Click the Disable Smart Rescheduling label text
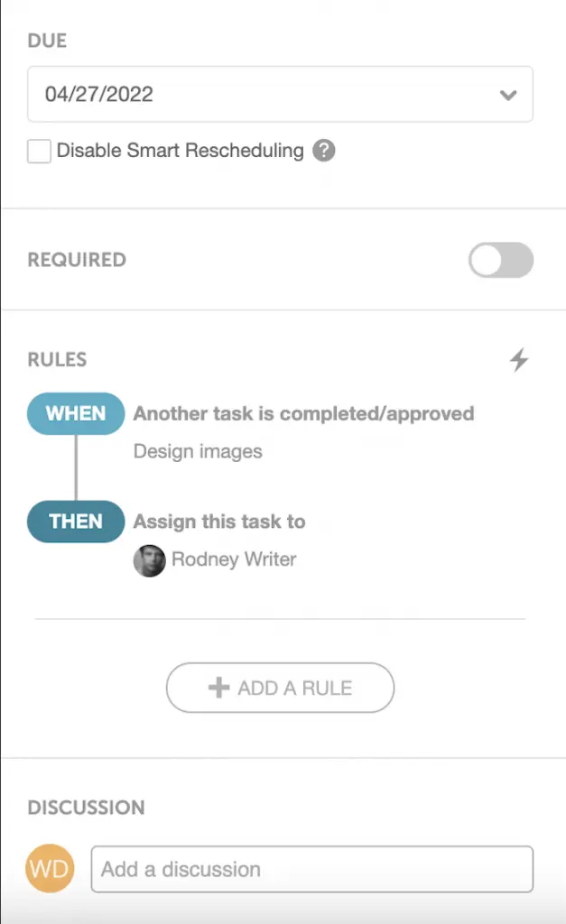The image size is (566, 924). click(181, 151)
